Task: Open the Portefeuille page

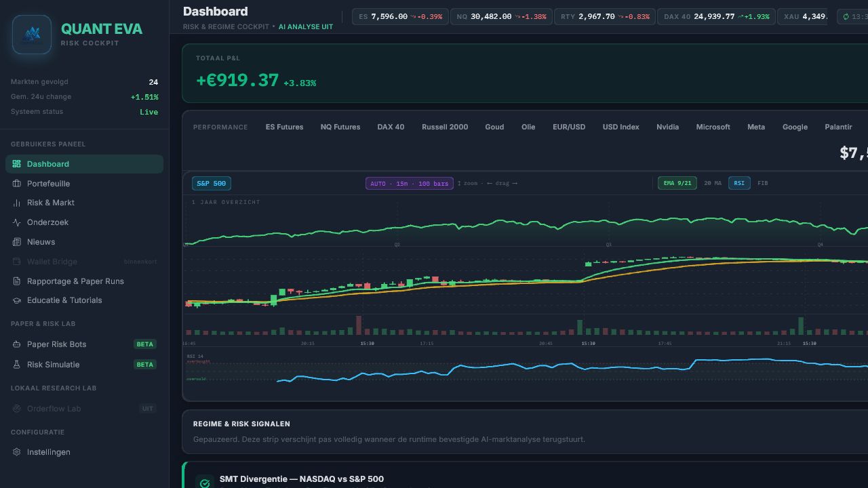Action: point(84,184)
